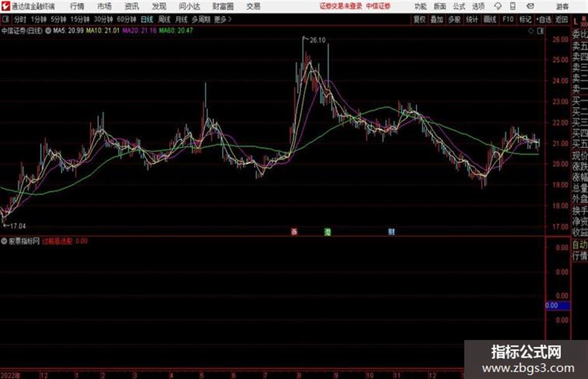Open the 选项 menu
588x379 pixels.
(478, 6)
